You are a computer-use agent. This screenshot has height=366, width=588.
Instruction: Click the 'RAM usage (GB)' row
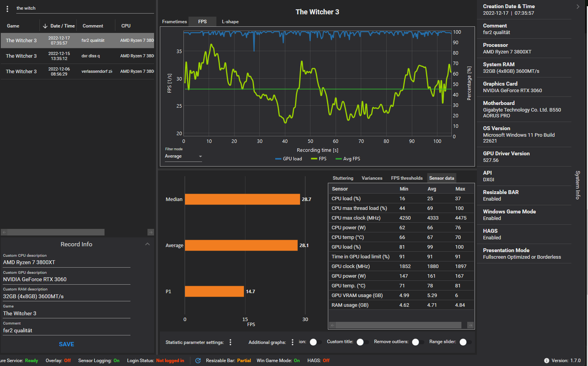(401, 305)
